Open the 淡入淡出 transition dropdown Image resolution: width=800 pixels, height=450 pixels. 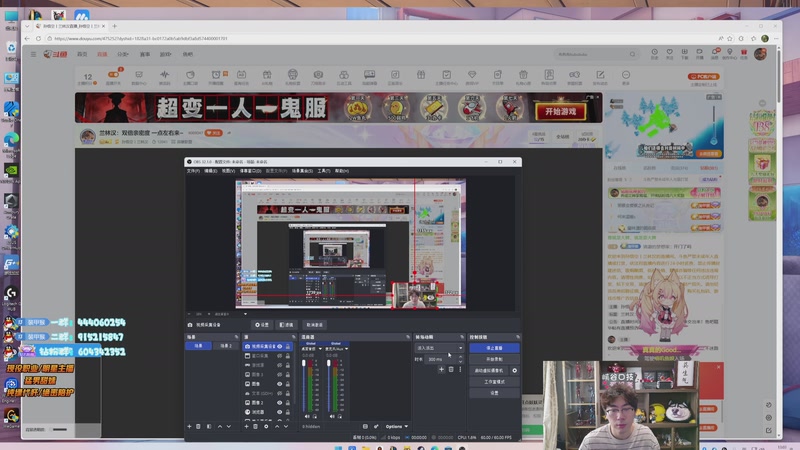click(x=439, y=348)
